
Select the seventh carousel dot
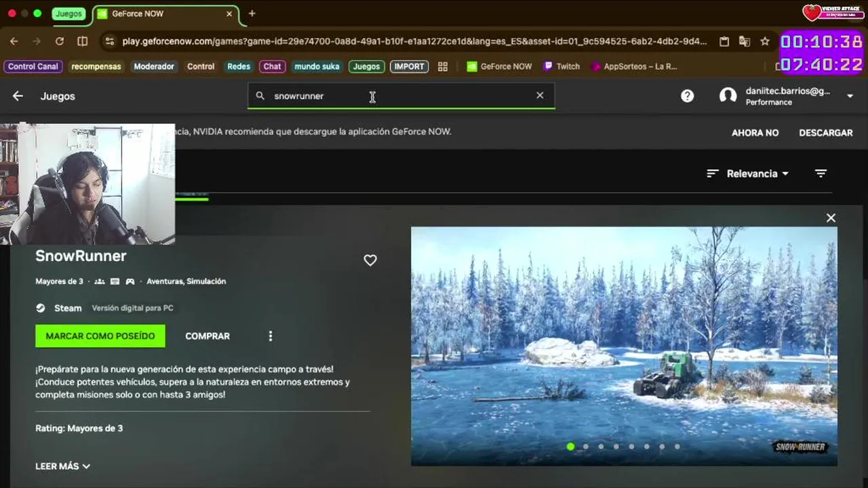point(662,447)
